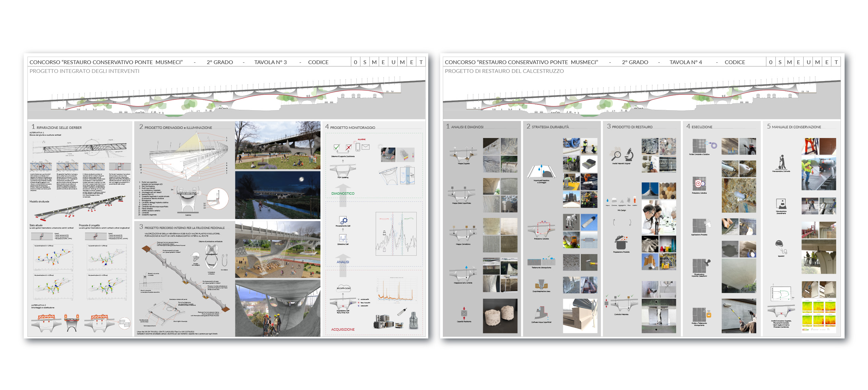Image resolution: width=868 pixels, height=390 pixels.
Task: Click the safety helmet icon in the anti-fall system diagram
Action: 195,257
